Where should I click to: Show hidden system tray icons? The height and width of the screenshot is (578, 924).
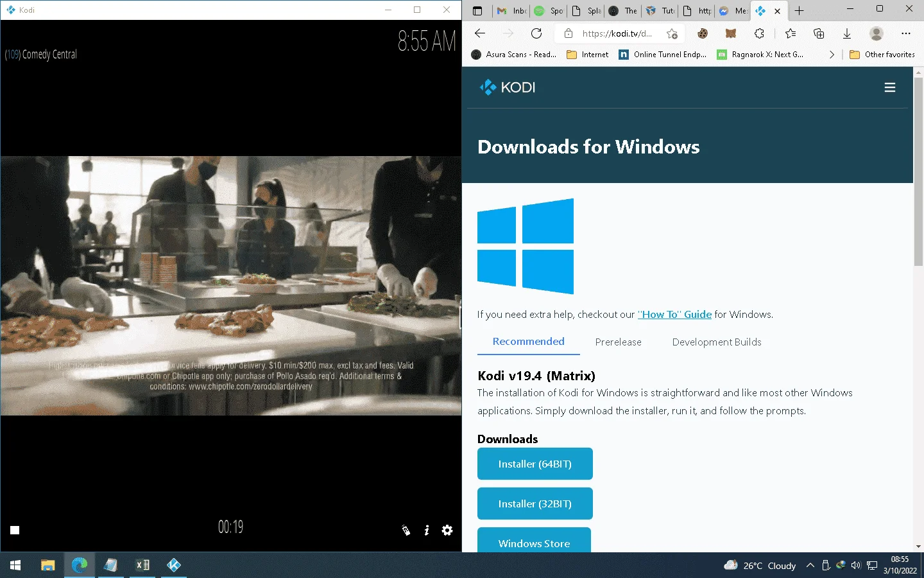[810, 565]
